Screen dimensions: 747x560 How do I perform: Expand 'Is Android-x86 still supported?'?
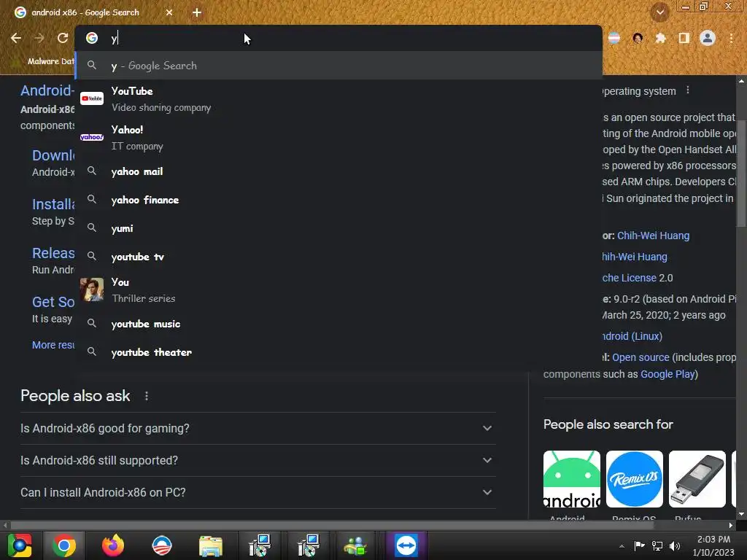pos(258,461)
